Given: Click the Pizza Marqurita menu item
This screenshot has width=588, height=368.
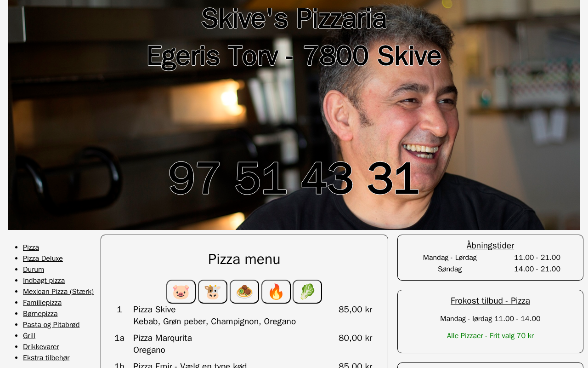Looking at the screenshot, I should [163, 338].
